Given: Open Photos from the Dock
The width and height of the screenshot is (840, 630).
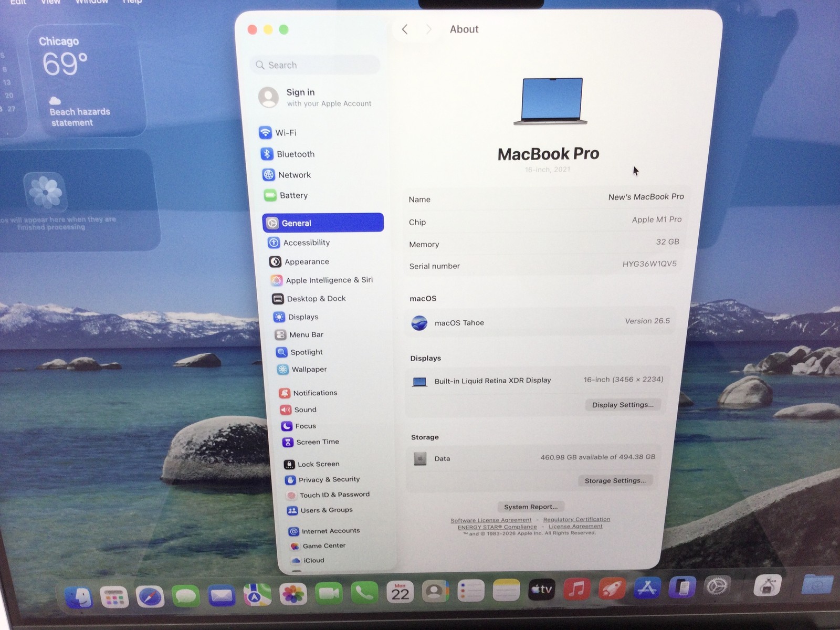Looking at the screenshot, I should (x=293, y=594).
